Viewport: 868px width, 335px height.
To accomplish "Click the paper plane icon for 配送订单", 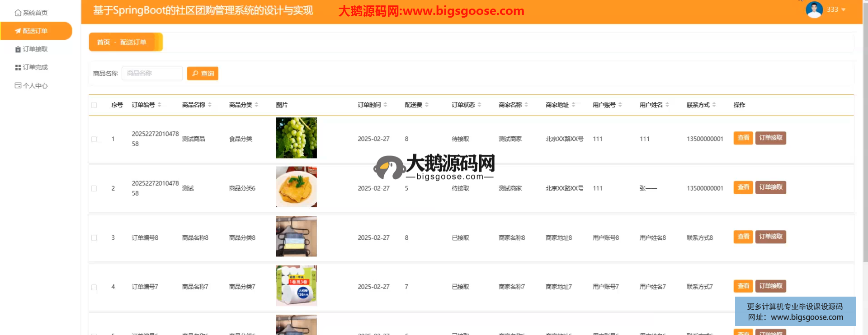I will coord(18,31).
